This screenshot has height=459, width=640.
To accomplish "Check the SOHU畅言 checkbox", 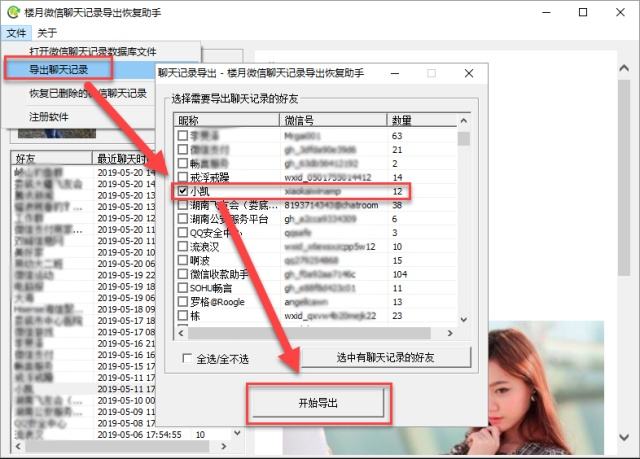I will (183, 288).
